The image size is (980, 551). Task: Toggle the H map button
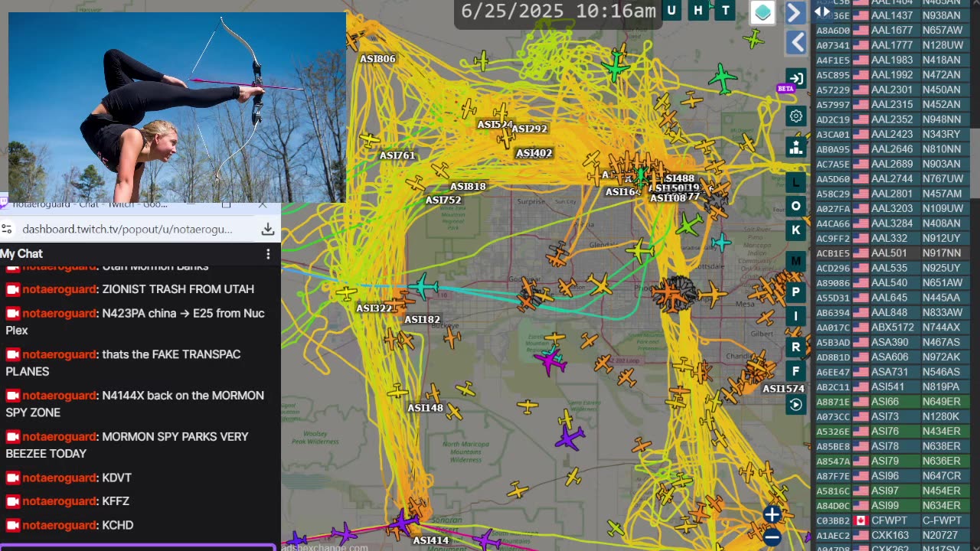click(x=698, y=11)
